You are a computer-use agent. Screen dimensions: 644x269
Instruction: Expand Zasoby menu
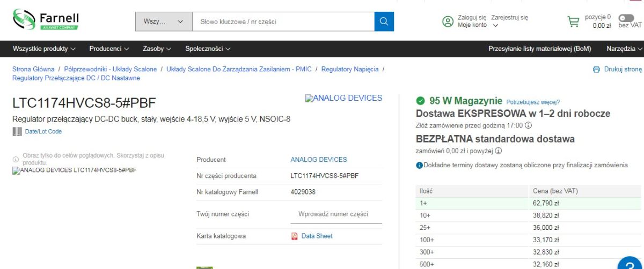[157, 49]
